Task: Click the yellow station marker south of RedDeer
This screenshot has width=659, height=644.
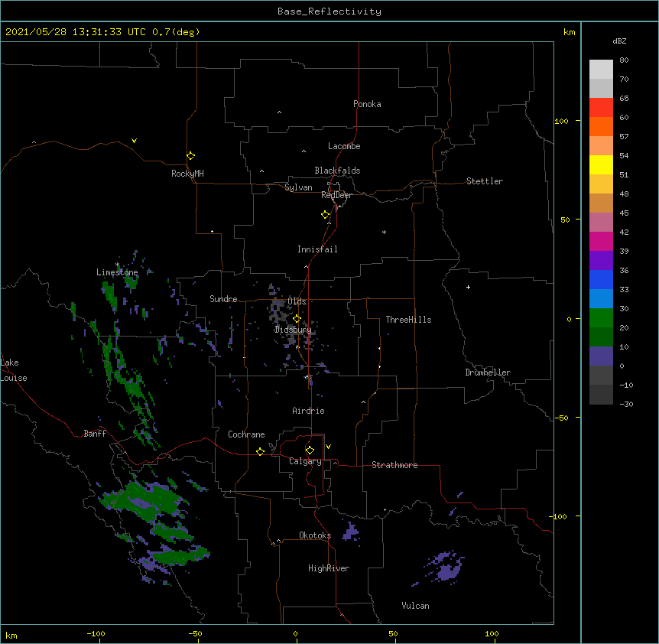Action: (325, 215)
